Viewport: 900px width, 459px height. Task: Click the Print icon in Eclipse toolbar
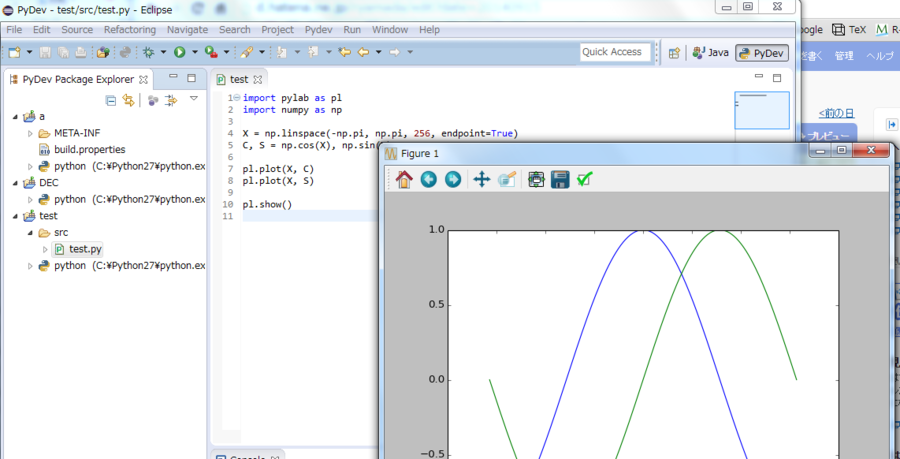80,52
